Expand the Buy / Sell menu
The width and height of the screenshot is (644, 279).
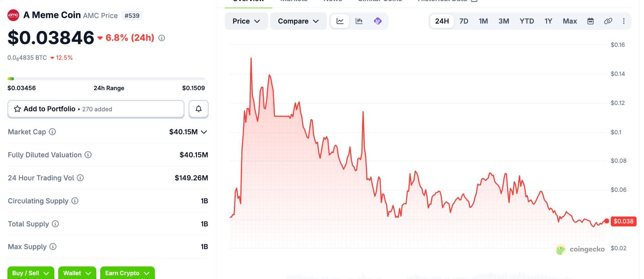[x=31, y=273]
